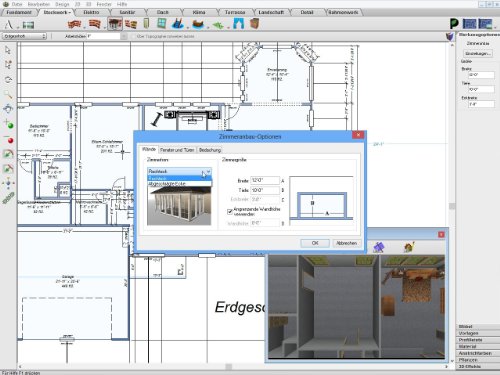Click the highlighted room addition tool icon
The height and width of the screenshot is (375, 500).
point(115,24)
